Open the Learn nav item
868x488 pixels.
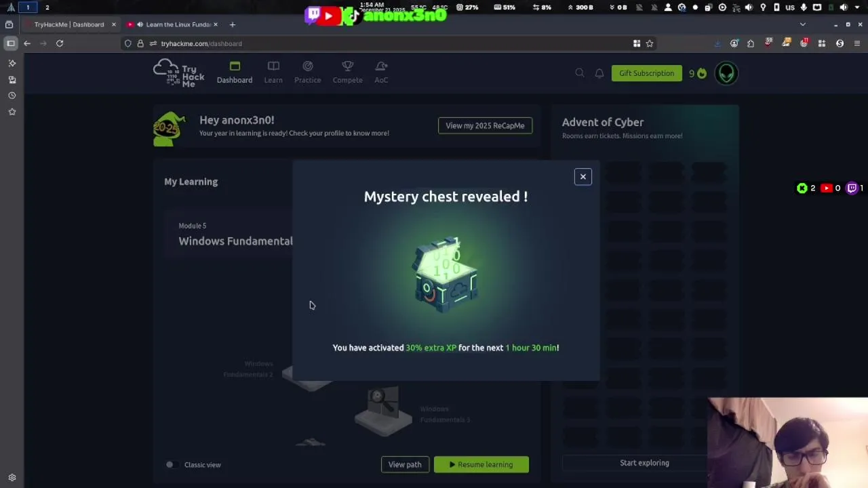(273, 73)
